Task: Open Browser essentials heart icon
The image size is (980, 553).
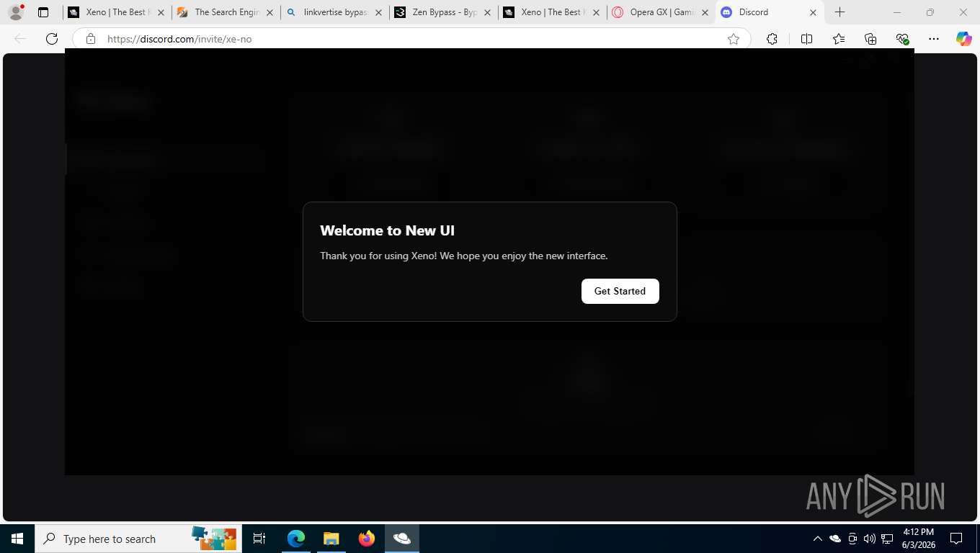Action: pos(902,39)
